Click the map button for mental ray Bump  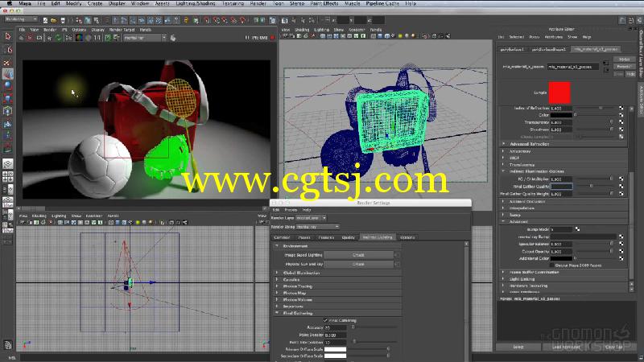pos(621,237)
